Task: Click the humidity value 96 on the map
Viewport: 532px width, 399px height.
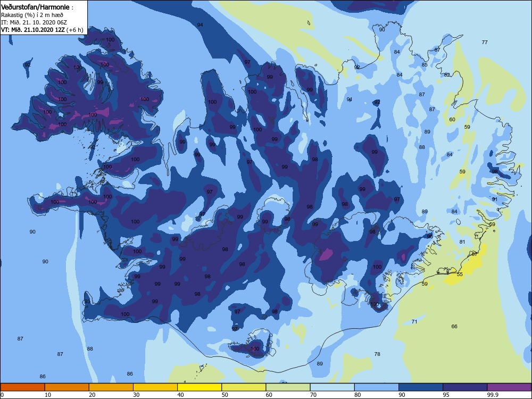Action: (x=430, y=237)
